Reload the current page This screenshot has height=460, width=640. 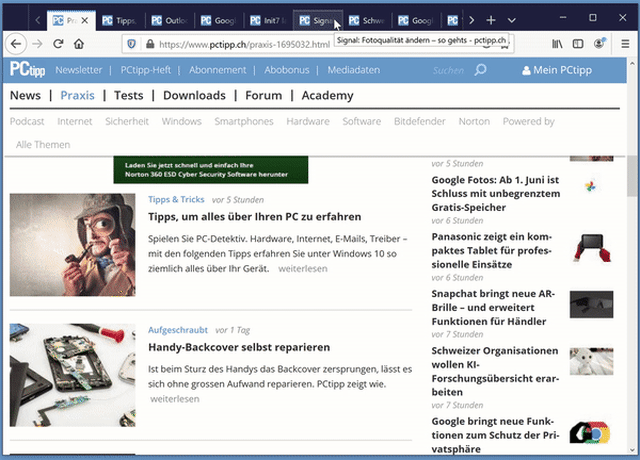tap(59, 44)
